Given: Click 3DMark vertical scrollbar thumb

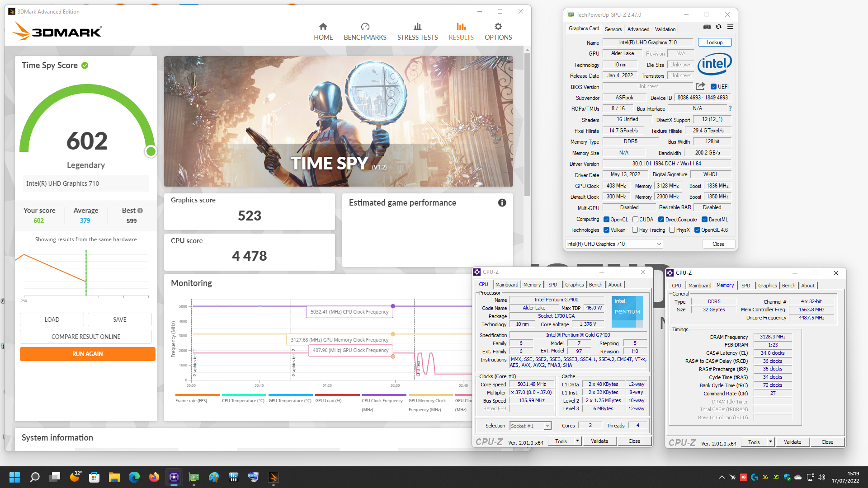Looking at the screenshot, I should point(527,124).
